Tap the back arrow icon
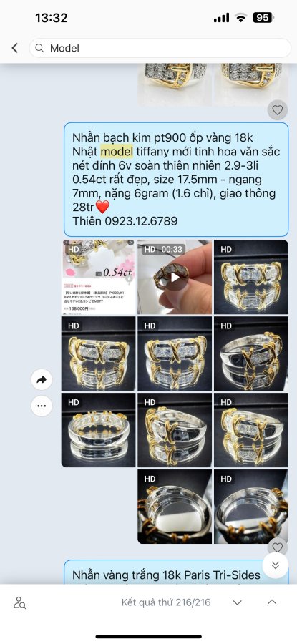 point(15,48)
